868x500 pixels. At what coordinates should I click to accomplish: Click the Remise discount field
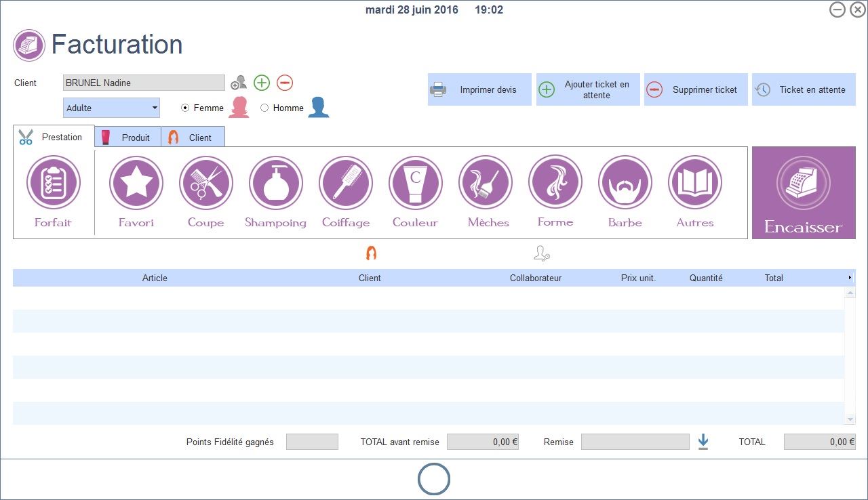click(x=635, y=442)
